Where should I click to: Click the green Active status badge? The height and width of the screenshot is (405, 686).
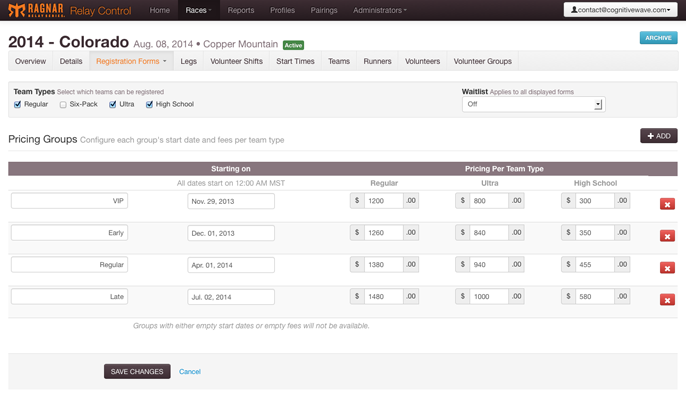coord(293,45)
